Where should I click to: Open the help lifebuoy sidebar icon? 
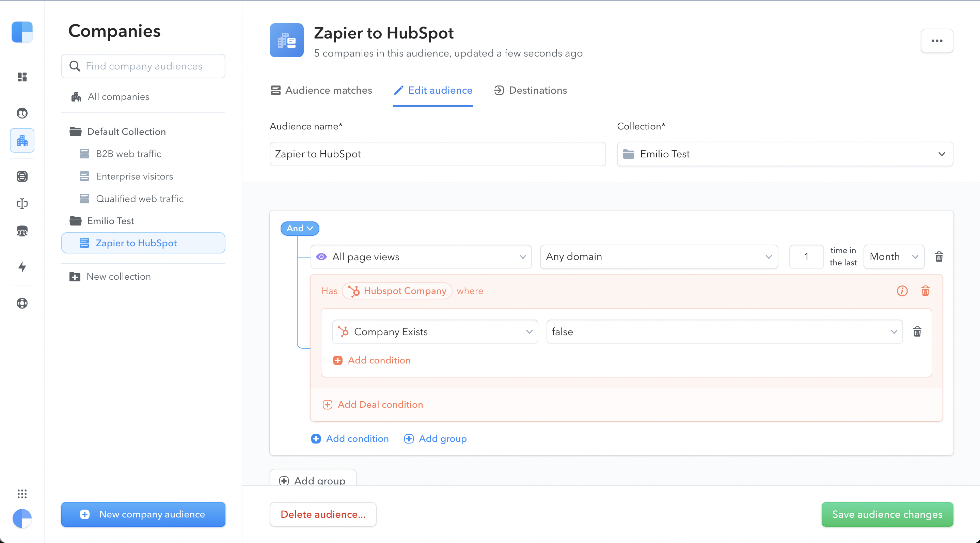pos(22,303)
